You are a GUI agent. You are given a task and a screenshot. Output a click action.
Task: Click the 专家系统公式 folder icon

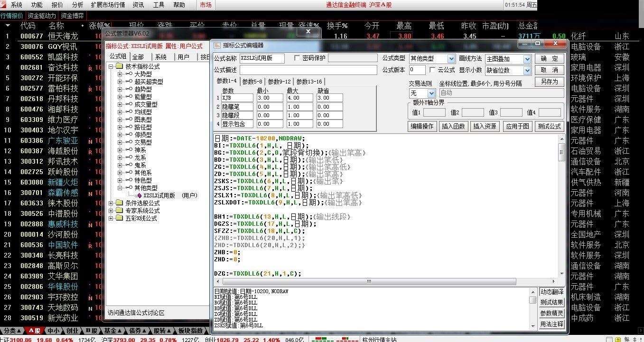(x=120, y=211)
